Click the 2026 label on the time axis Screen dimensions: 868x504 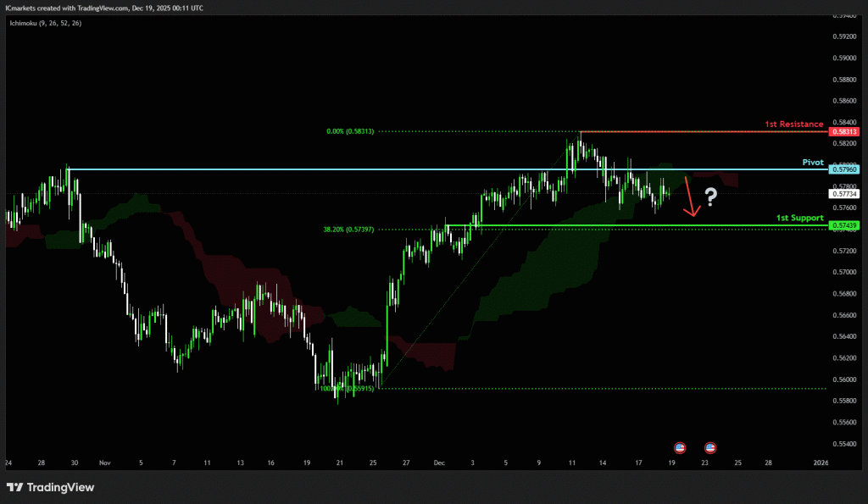coord(821,463)
